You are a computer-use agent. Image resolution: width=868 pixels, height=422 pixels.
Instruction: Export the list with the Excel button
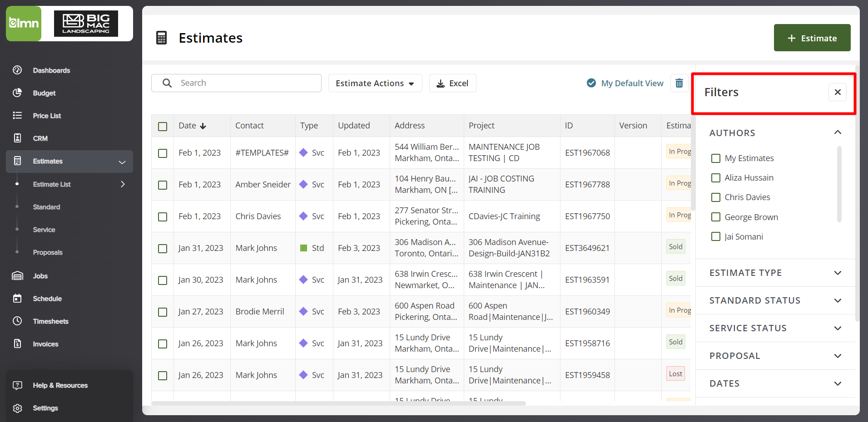pos(452,83)
